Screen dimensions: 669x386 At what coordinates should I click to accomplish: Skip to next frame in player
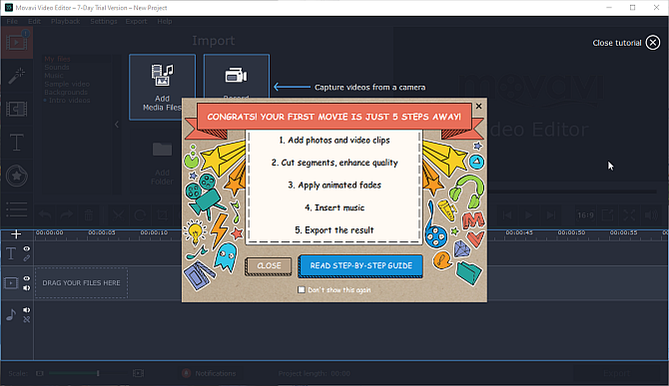[551, 215]
